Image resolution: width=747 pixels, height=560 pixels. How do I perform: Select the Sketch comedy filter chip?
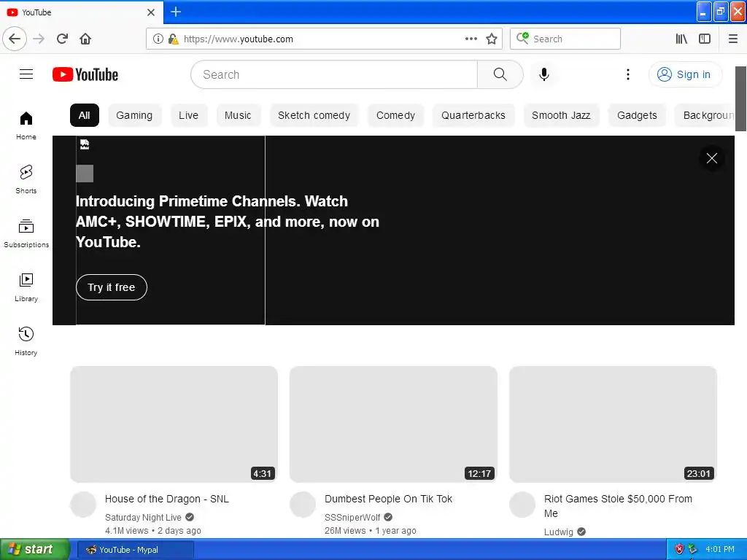(x=314, y=115)
